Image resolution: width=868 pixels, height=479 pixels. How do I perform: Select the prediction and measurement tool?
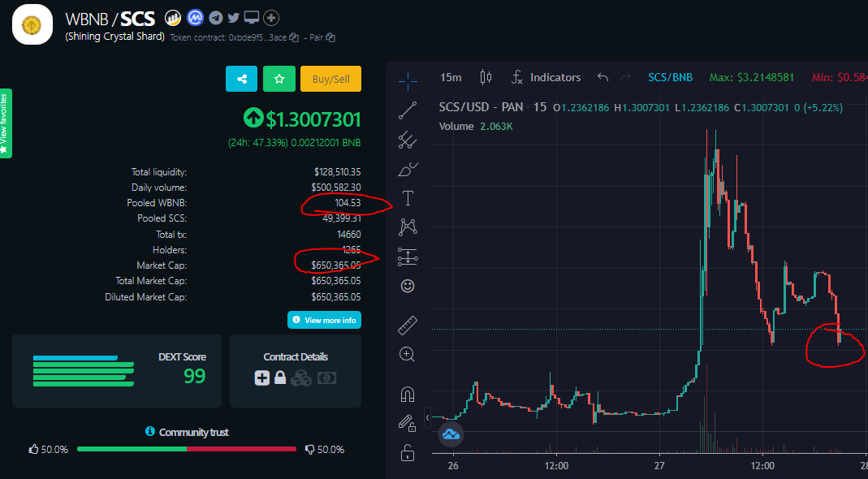pos(408,257)
